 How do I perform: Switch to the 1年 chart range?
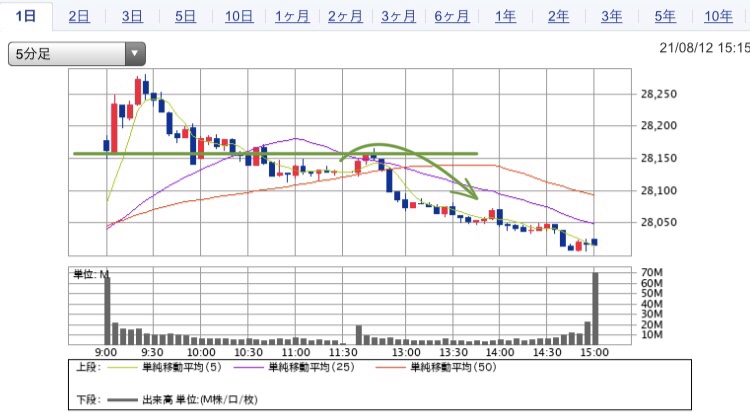pyautogui.click(x=505, y=17)
